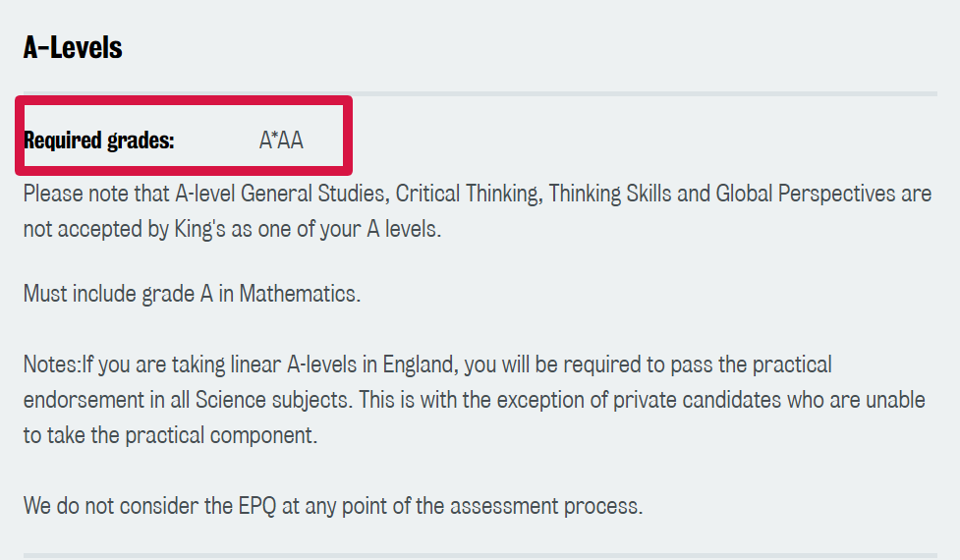
Task: Click the 'Notes:' word starting the paragraph
Action: pyautogui.click(x=52, y=364)
